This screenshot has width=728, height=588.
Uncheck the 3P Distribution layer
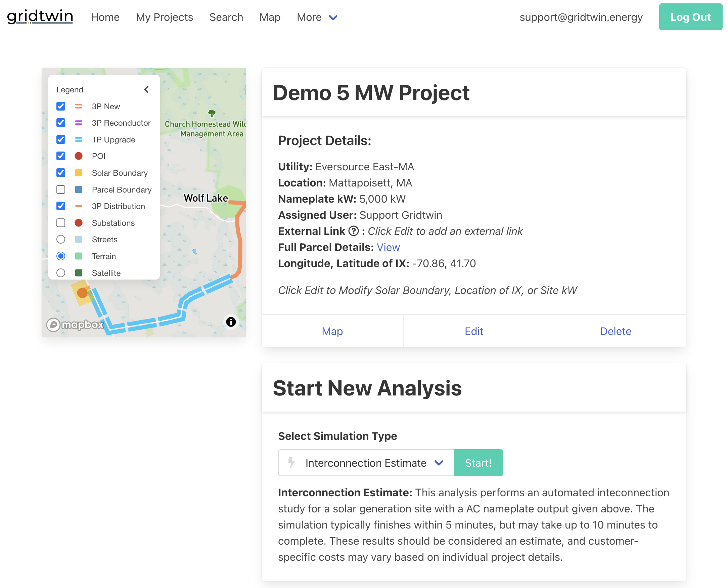[x=61, y=206]
